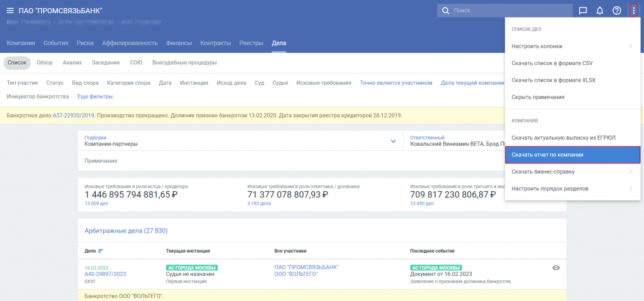The image size is (644, 301).
Task: Open the Исковые требования filter
Action: pyautogui.click(x=324, y=83)
